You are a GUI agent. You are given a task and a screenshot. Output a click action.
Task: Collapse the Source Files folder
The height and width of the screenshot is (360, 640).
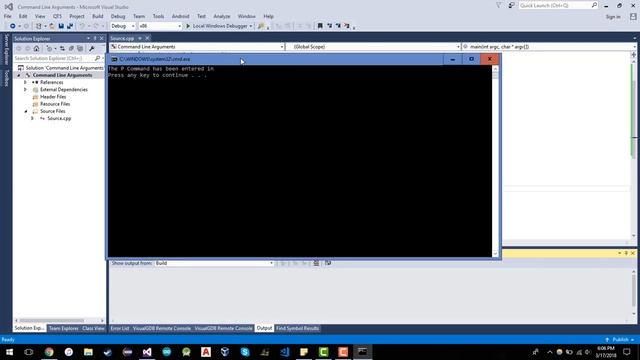26,111
